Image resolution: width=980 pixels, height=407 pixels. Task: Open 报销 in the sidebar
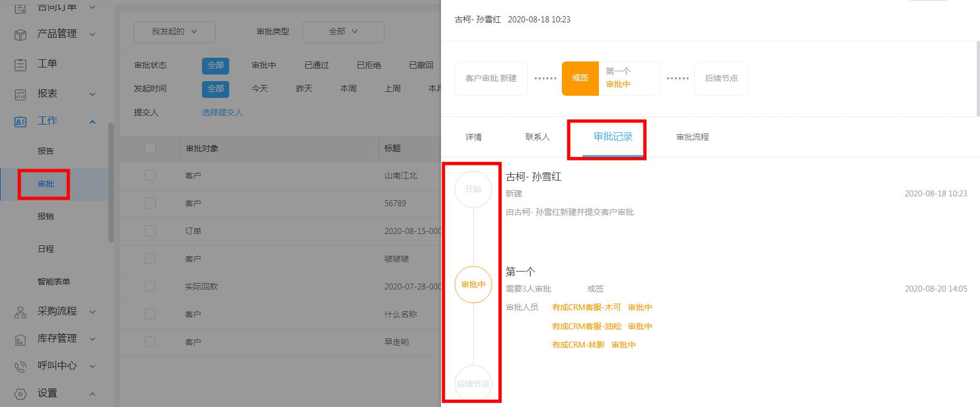(46, 217)
